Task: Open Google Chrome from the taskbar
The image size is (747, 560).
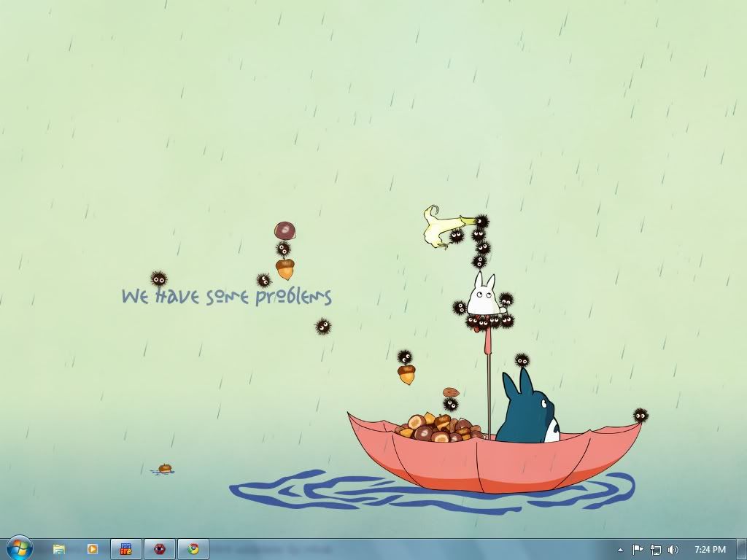Action: 193,549
